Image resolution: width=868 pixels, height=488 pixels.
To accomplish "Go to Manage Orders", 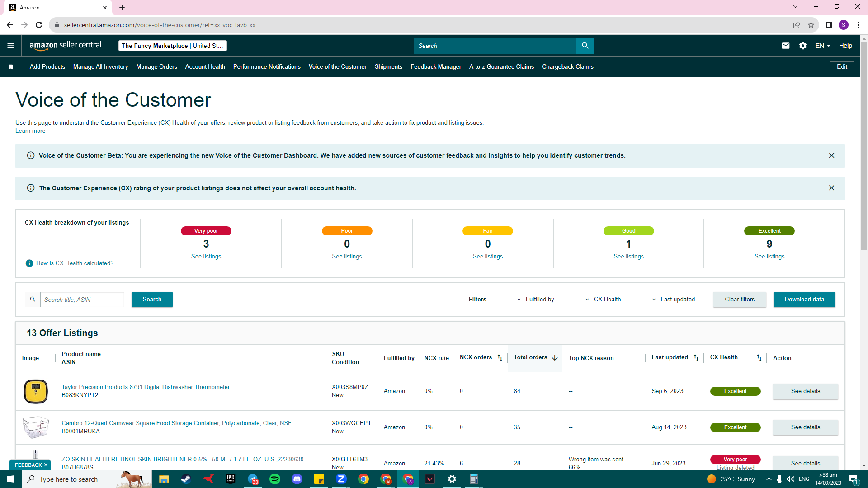I will pyautogui.click(x=157, y=67).
